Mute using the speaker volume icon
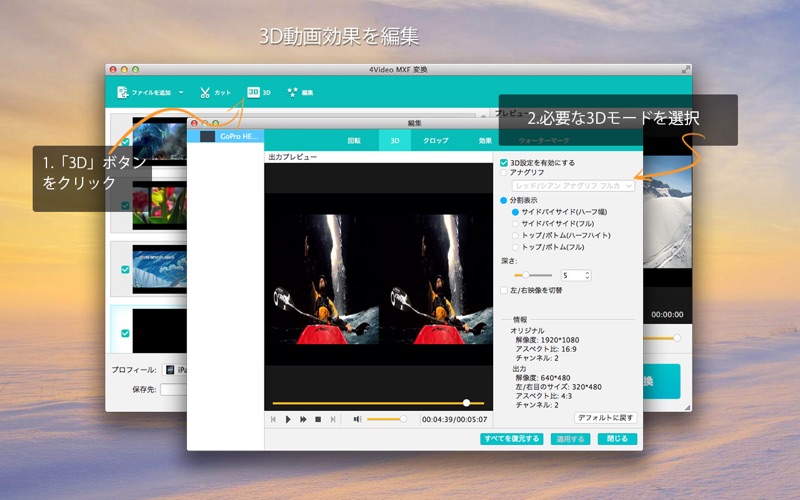 tap(357, 419)
